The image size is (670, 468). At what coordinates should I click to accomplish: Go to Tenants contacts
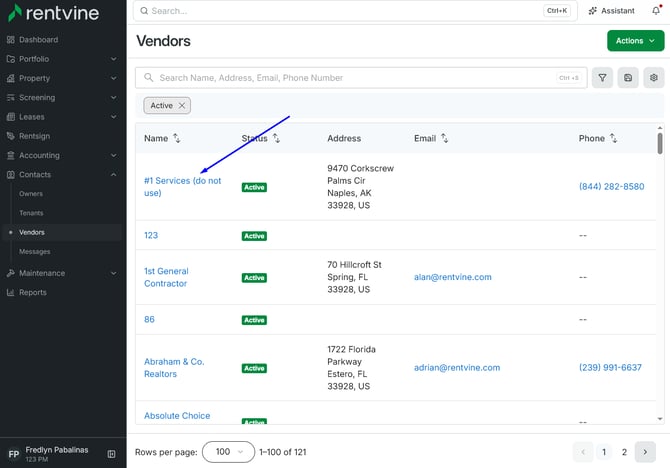click(x=31, y=213)
